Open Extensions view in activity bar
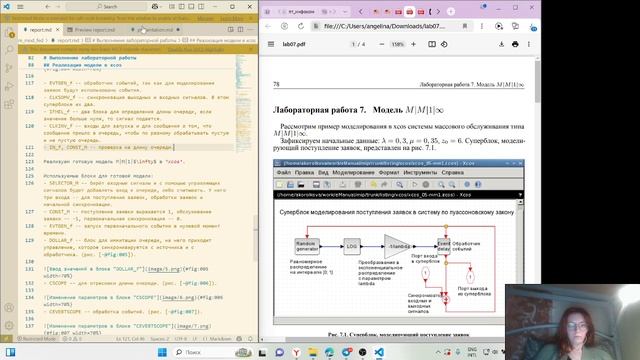 click(x=9, y=104)
